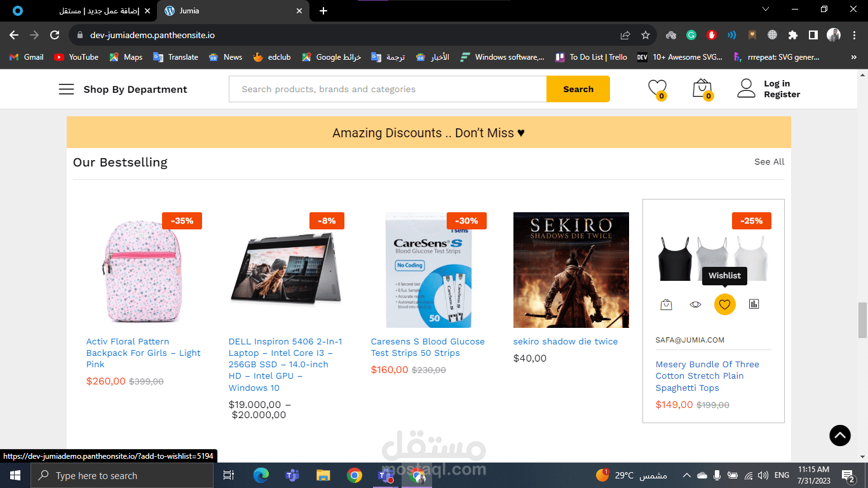Open the Maps bookmark
Viewport: 868px width, 488px height.
126,57
